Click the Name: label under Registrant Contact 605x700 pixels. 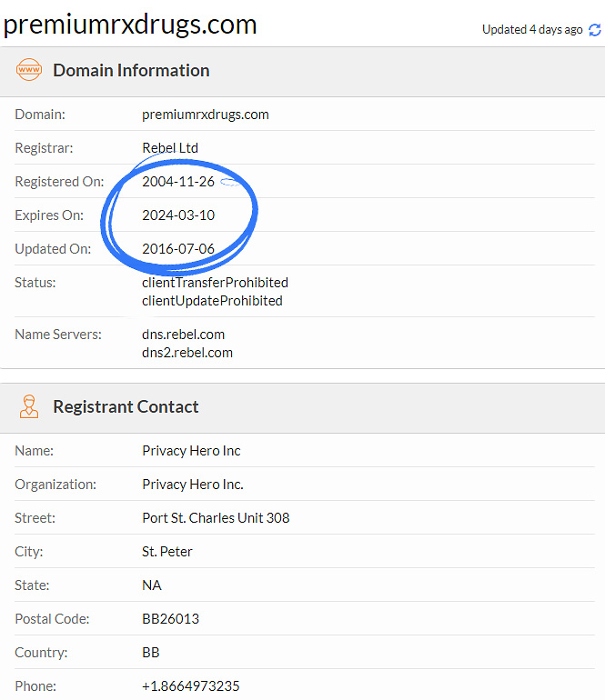click(x=34, y=451)
